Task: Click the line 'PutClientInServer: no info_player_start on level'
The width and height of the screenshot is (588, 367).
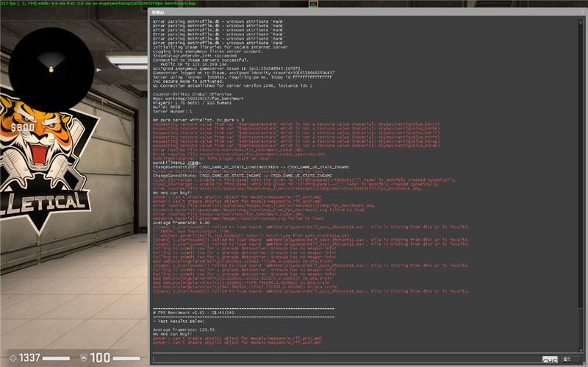Action: tap(212, 158)
